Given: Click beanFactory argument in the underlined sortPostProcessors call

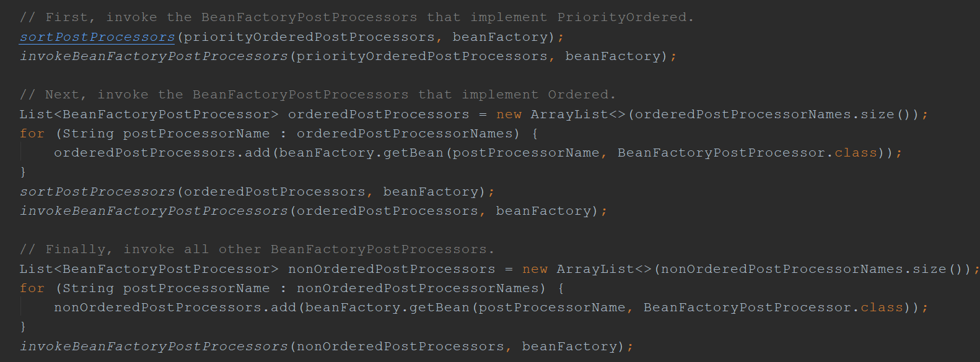Looking at the screenshot, I should 500,37.
